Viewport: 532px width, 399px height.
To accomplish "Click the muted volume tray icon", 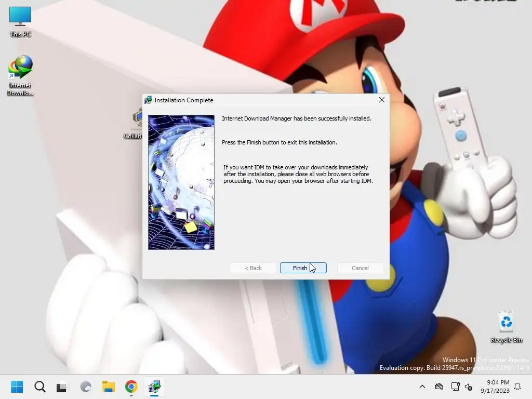I will coord(469,387).
